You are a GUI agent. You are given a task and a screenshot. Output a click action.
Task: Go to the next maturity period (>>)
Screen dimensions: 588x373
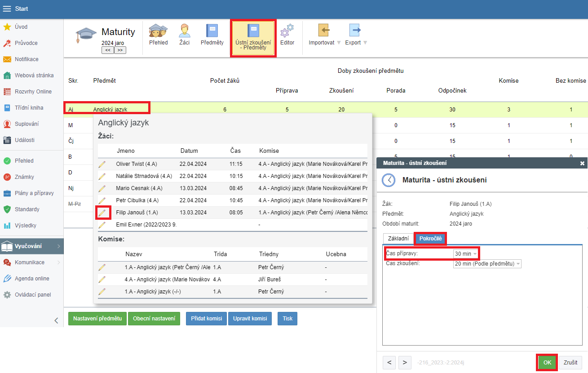coord(120,50)
